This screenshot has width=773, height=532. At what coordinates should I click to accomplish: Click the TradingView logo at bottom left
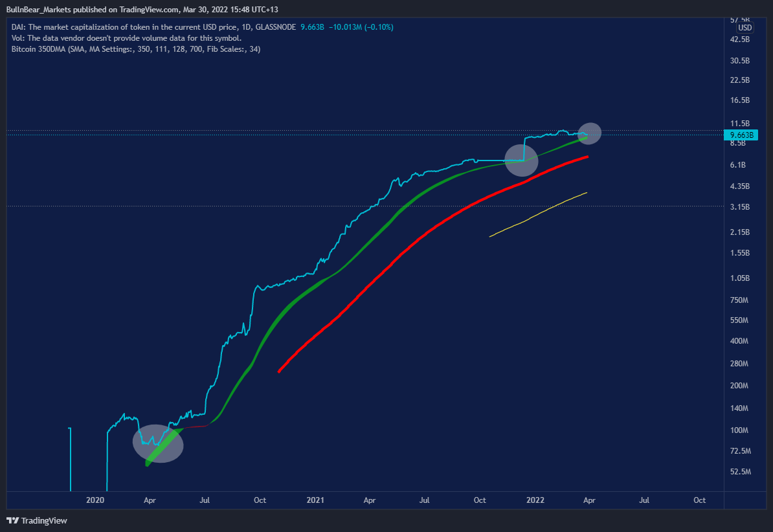pyautogui.click(x=36, y=520)
